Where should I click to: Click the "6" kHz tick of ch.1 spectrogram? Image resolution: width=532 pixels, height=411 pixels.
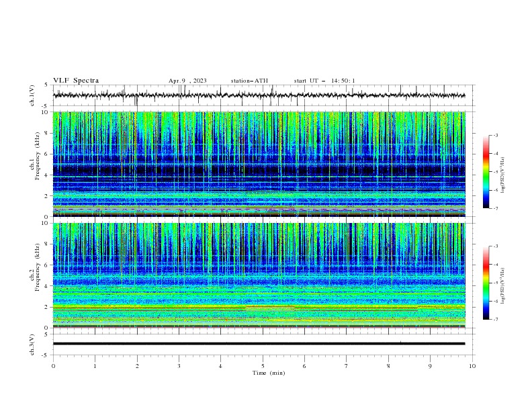tap(48, 154)
